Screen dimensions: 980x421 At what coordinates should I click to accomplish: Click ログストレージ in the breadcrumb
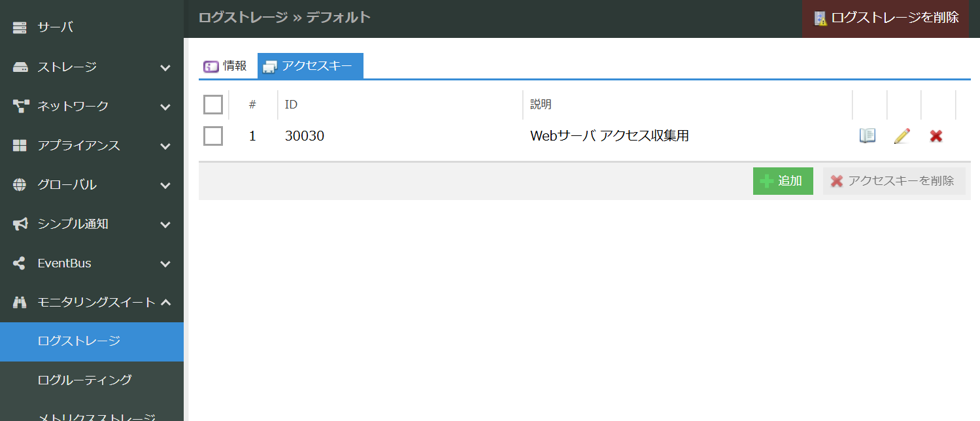(243, 18)
